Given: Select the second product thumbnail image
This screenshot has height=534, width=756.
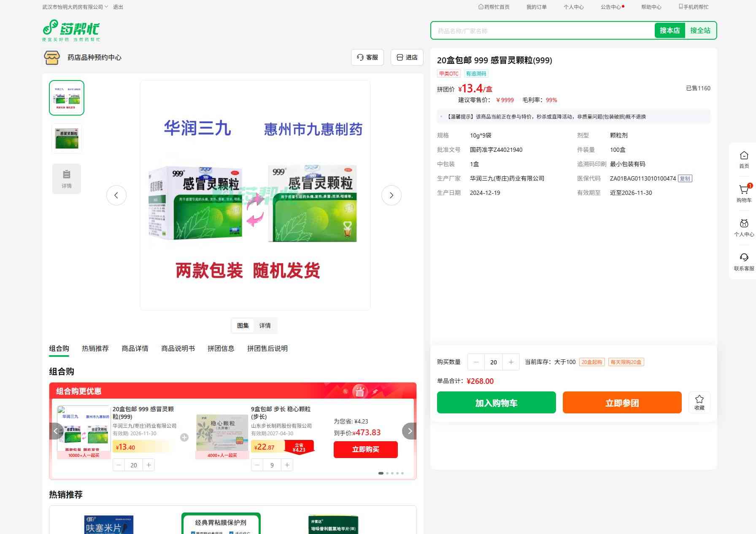Looking at the screenshot, I should click(x=67, y=138).
